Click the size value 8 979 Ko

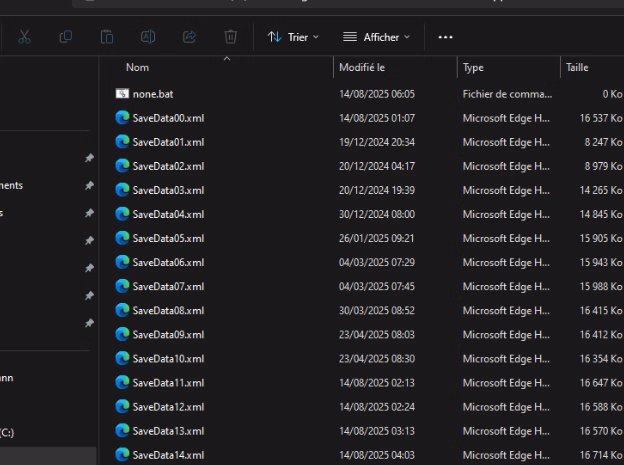(603, 166)
